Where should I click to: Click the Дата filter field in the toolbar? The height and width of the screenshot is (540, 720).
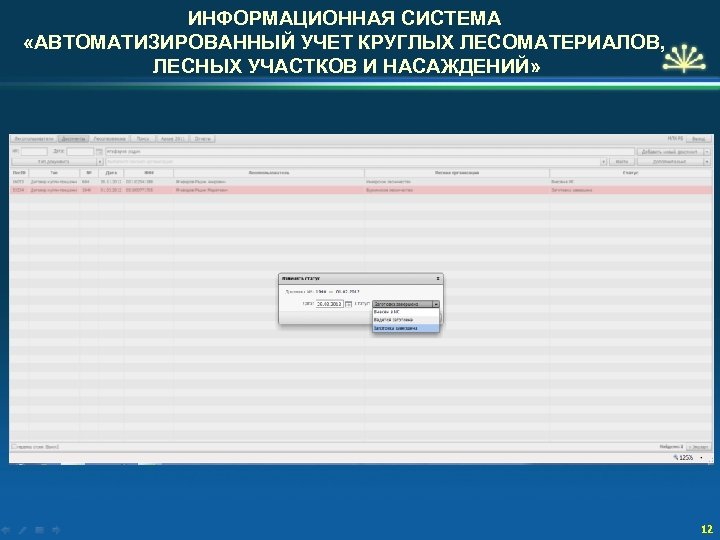(80, 152)
